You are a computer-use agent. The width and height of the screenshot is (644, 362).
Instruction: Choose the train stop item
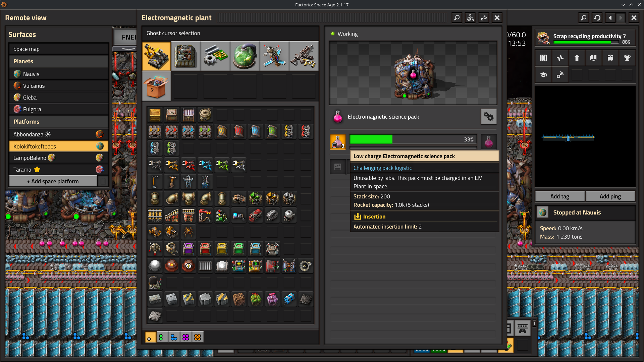coord(205,215)
